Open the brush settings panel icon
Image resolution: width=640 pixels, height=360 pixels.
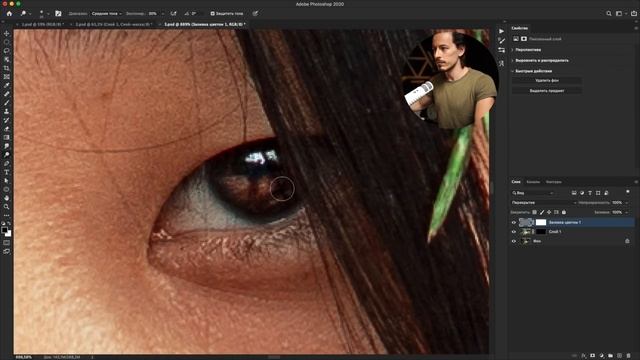point(58,13)
